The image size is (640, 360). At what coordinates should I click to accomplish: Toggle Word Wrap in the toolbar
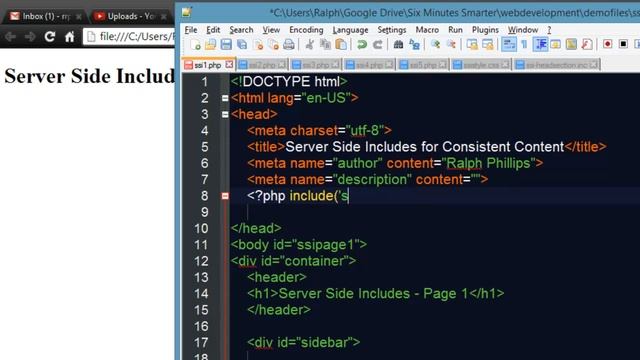[509, 44]
